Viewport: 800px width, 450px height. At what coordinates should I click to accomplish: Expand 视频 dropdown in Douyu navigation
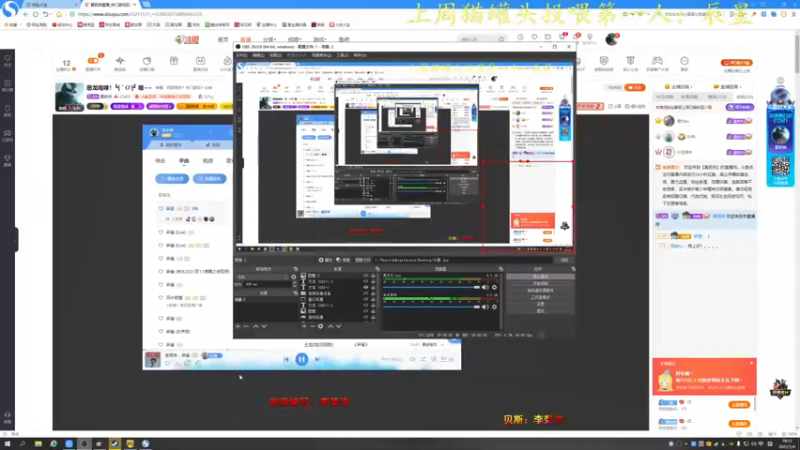pyautogui.click(x=294, y=39)
